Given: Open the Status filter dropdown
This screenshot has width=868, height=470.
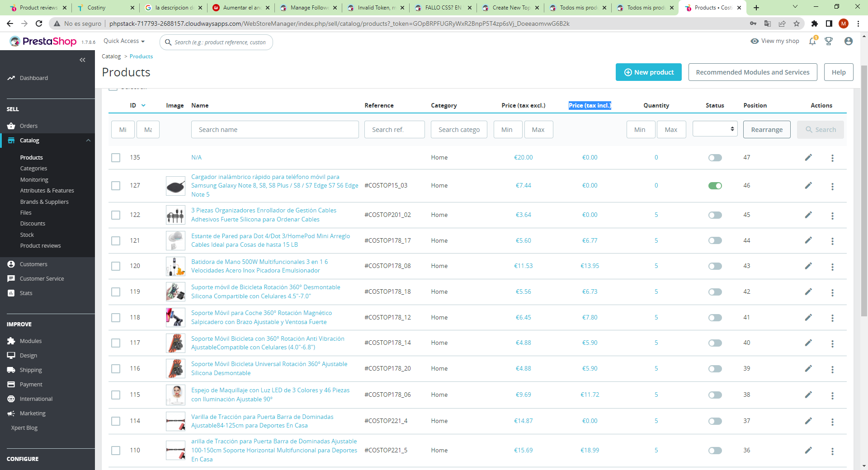Looking at the screenshot, I should pyautogui.click(x=715, y=129).
